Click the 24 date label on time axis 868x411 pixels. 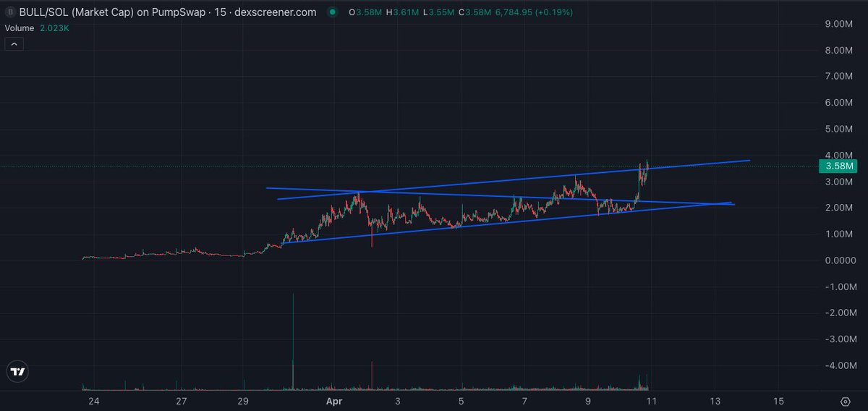[x=93, y=402]
